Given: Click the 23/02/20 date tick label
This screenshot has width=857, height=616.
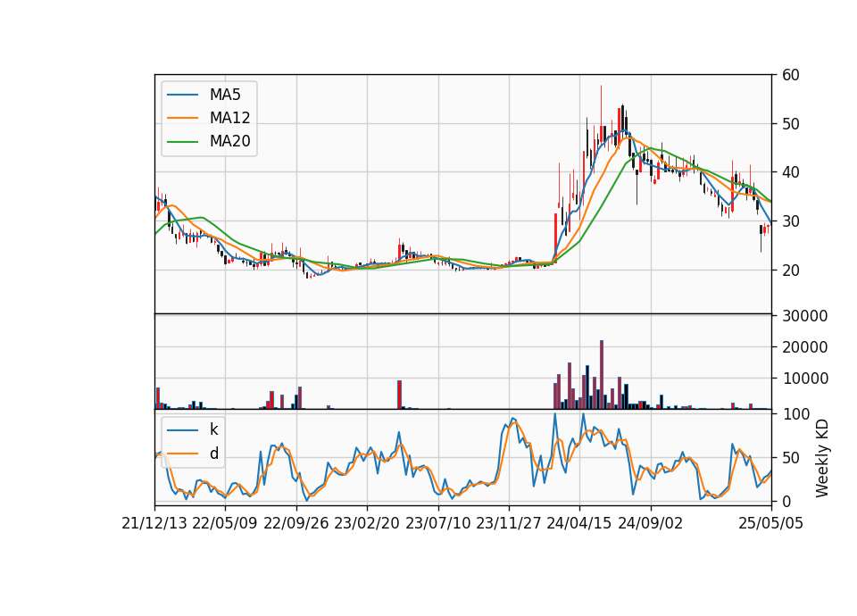Looking at the screenshot, I should [367, 523].
